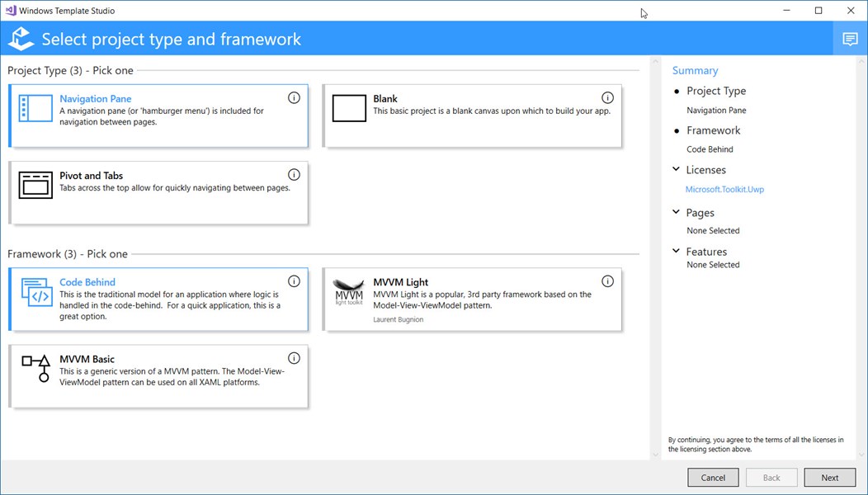Collapse the Licenses section chevron
Viewport: 868px width, 495px height.
[x=676, y=169]
